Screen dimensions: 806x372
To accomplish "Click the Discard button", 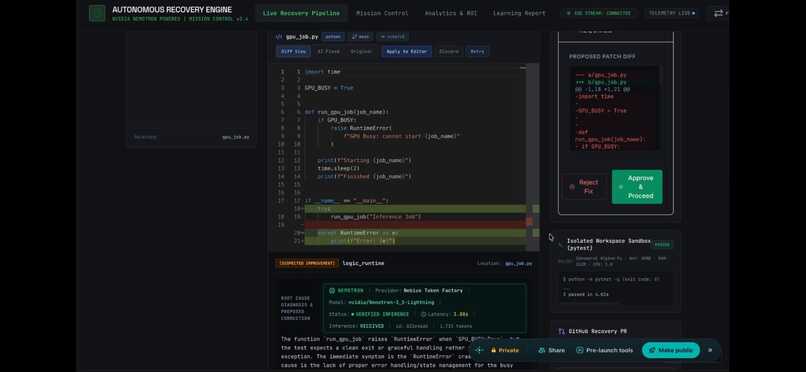I will [448, 51].
